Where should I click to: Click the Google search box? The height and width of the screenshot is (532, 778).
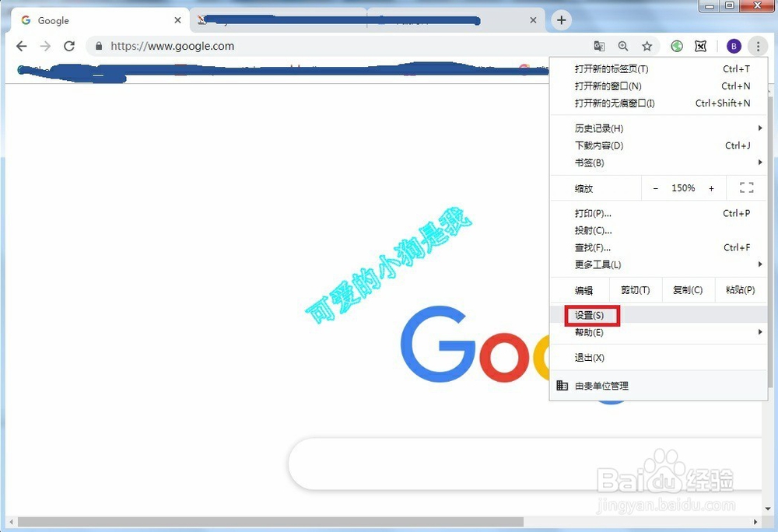point(525,464)
